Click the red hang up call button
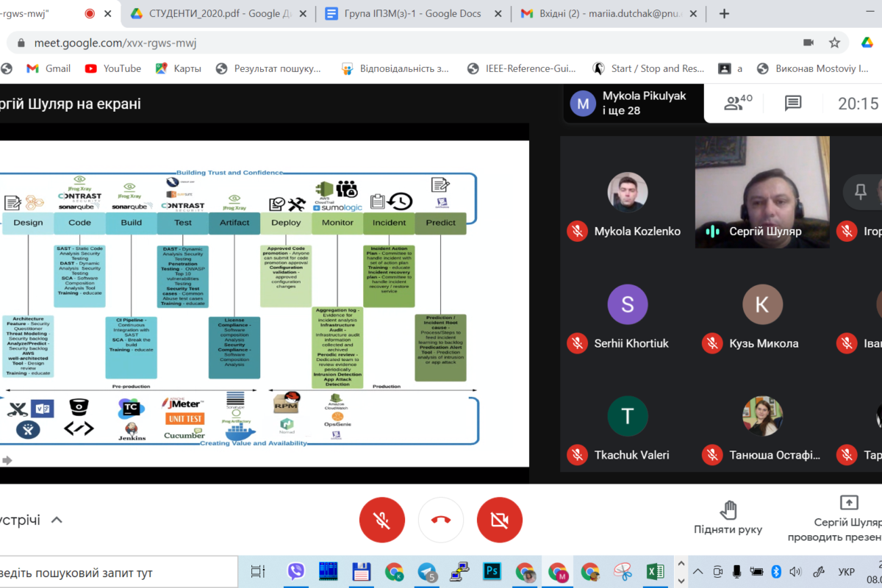Image resolution: width=882 pixels, height=588 pixels. click(x=441, y=520)
